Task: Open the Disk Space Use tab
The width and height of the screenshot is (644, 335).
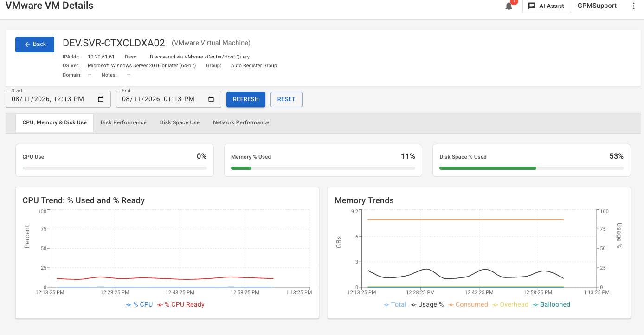Action: tap(180, 122)
